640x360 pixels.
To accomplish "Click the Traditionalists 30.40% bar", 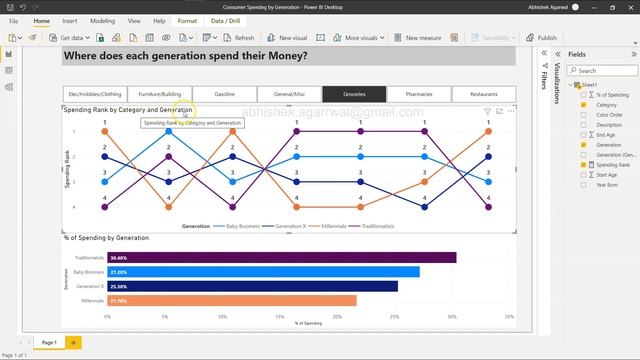I will pos(282,258).
